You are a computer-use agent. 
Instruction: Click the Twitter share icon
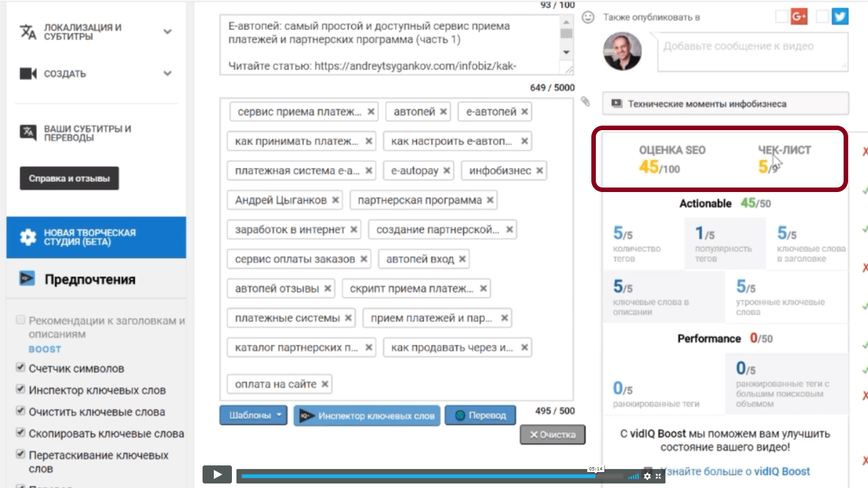tap(840, 17)
